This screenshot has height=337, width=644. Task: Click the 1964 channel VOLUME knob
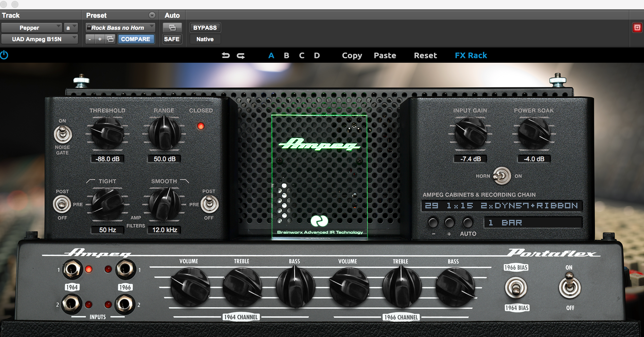click(190, 287)
